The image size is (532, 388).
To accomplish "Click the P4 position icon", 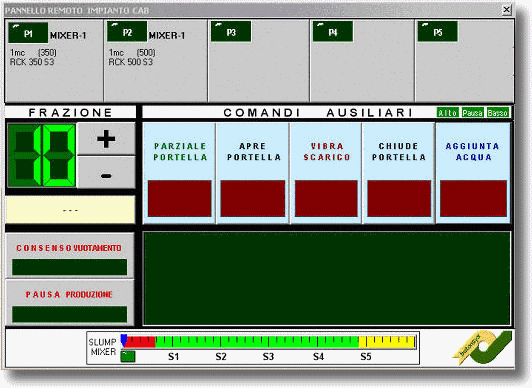I will pyautogui.click(x=333, y=32).
